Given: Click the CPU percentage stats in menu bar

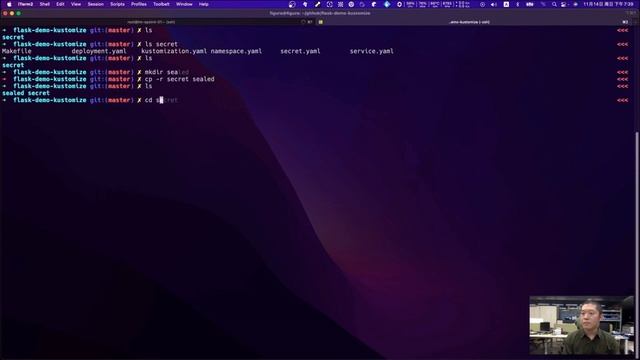Looking at the screenshot, I should click(411, 4).
